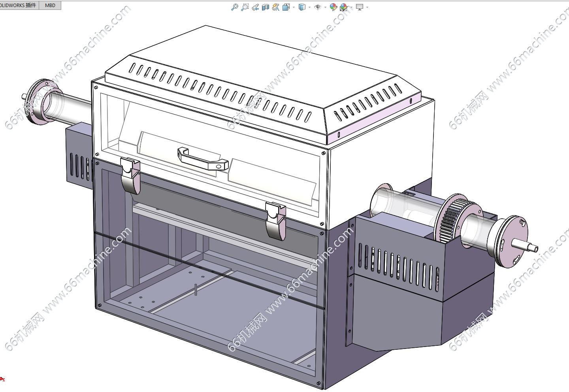Activate the Section View tool
The image size is (569, 392).
266,7
